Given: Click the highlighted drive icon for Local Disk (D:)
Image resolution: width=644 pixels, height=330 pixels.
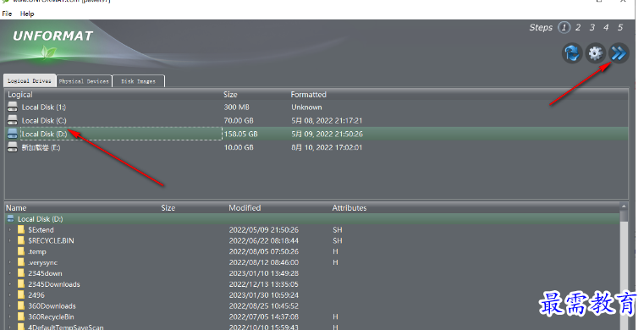Looking at the screenshot, I should pyautogui.click(x=13, y=134).
